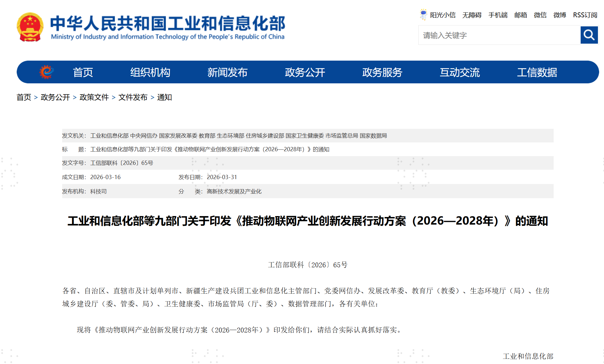The width and height of the screenshot is (604, 364).
Task: Open the 微信 link
Action: [540, 15]
